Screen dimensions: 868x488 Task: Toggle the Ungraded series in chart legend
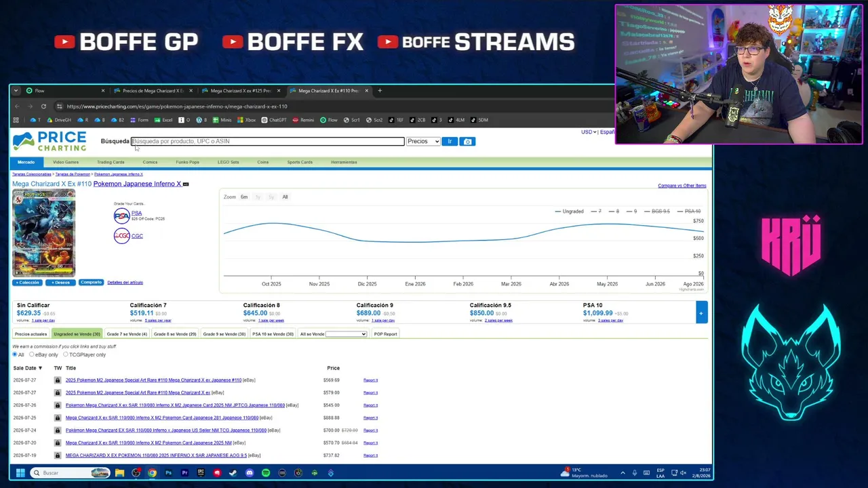[x=569, y=211]
